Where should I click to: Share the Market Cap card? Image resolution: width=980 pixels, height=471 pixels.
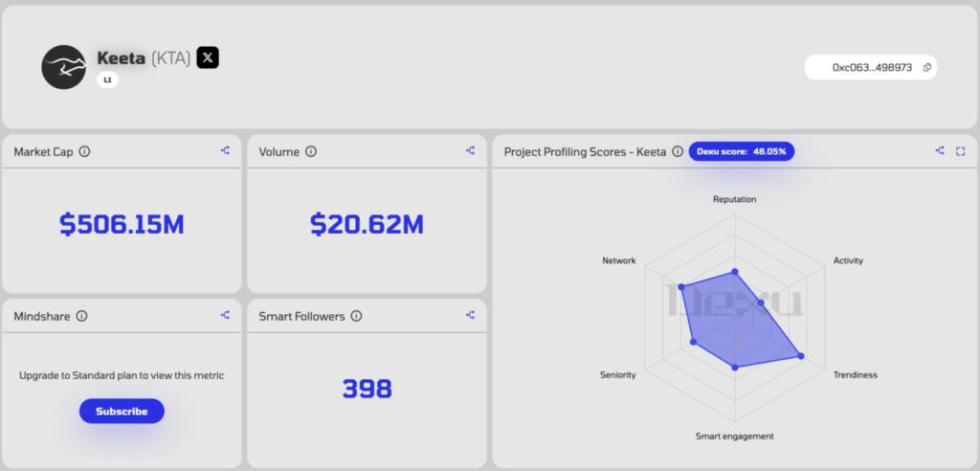click(x=225, y=150)
